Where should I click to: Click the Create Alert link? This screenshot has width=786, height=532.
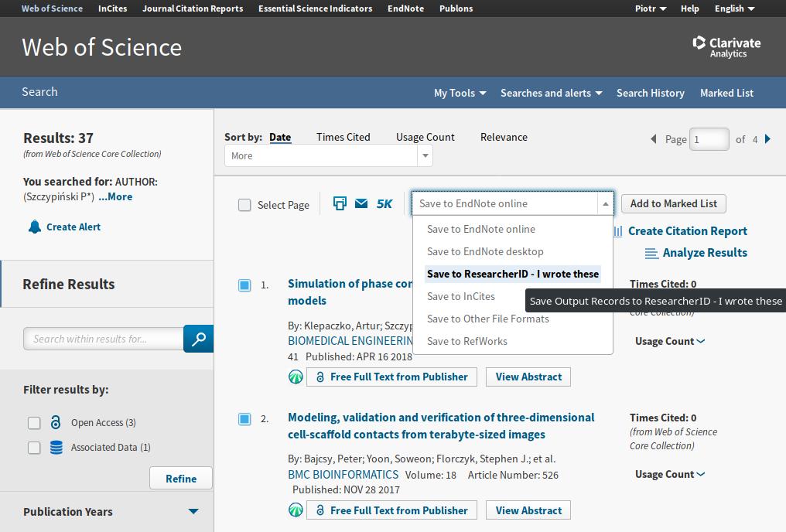pyautogui.click(x=73, y=227)
